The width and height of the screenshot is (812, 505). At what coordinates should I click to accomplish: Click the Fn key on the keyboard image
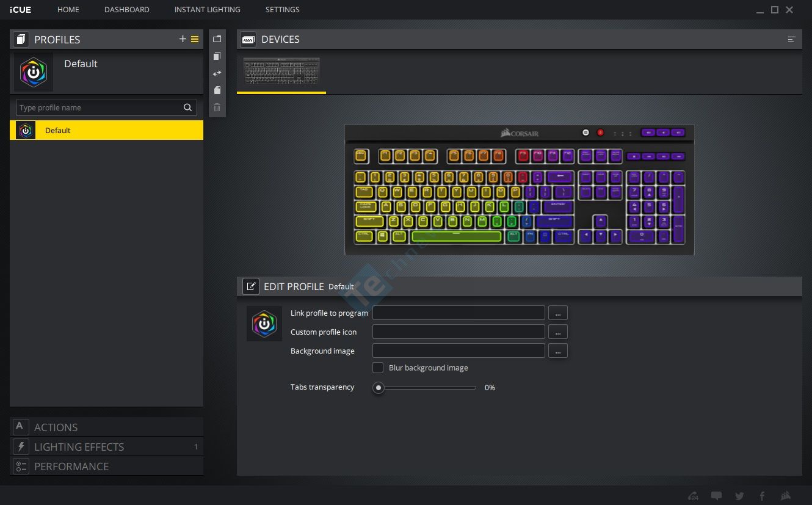(x=530, y=236)
